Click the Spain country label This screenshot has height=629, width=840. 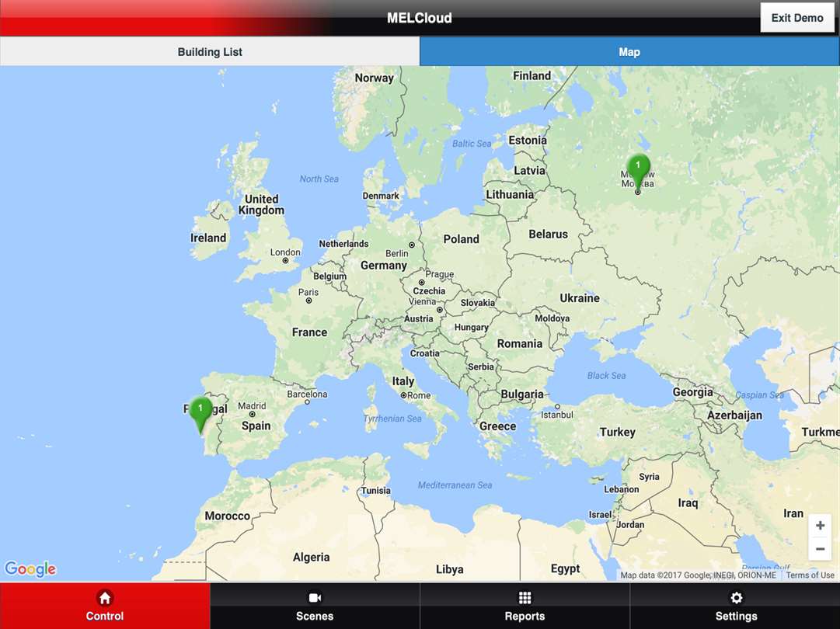click(x=256, y=426)
